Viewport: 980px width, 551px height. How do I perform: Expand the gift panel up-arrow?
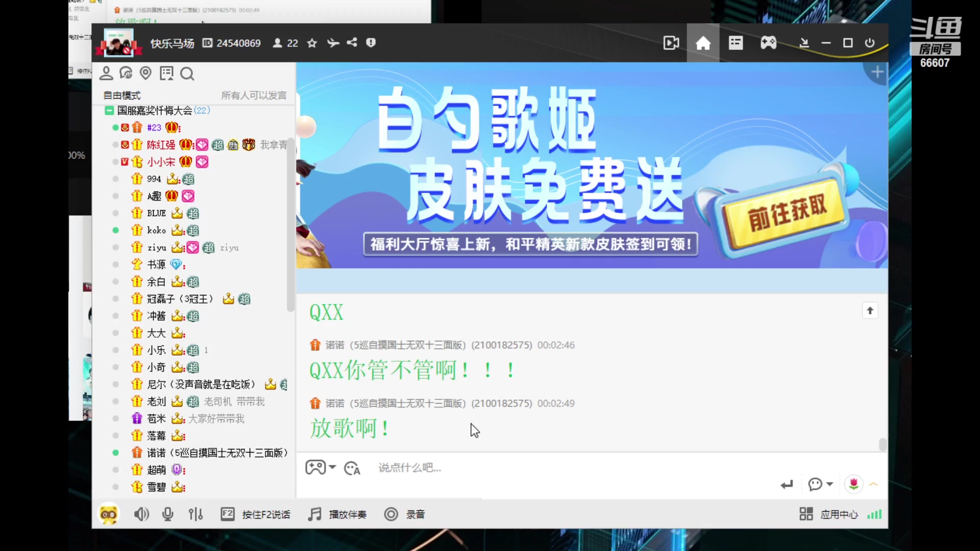click(873, 484)
